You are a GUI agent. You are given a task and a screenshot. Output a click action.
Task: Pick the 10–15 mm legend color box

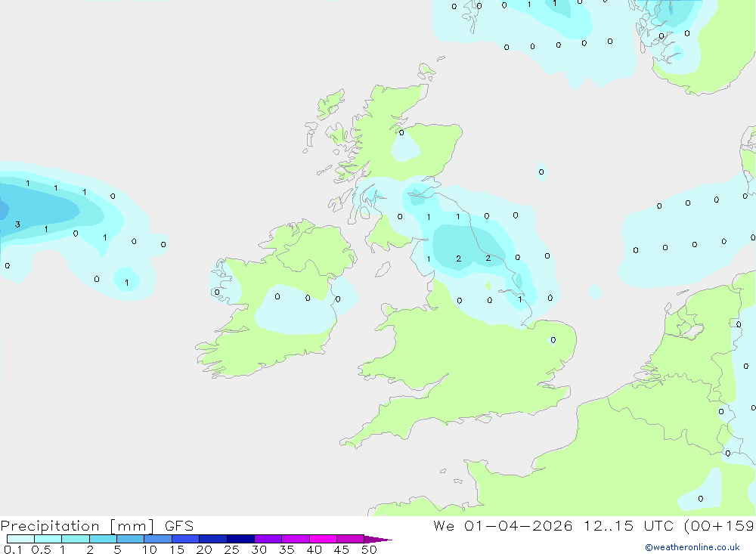[158, 539]
